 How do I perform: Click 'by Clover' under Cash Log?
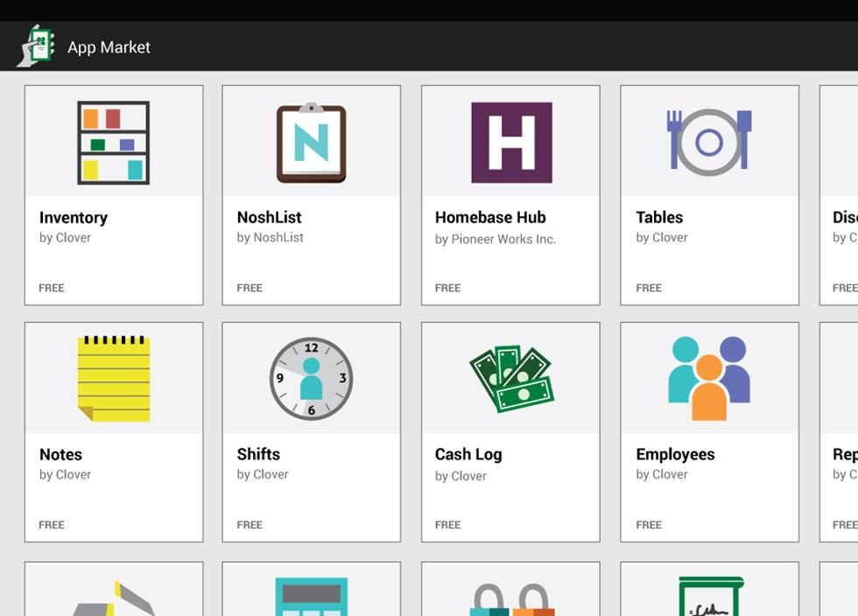[x=461, y=477]
